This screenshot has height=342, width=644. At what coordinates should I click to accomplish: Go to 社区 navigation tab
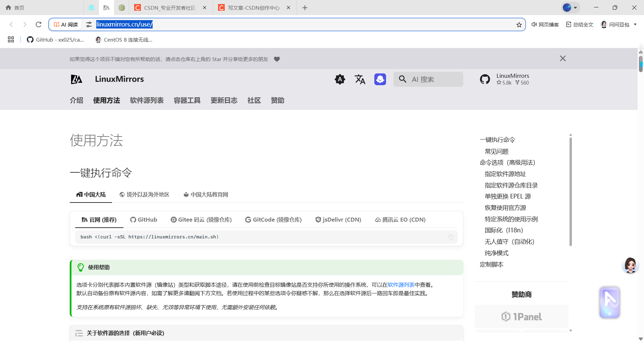[254, 100]
